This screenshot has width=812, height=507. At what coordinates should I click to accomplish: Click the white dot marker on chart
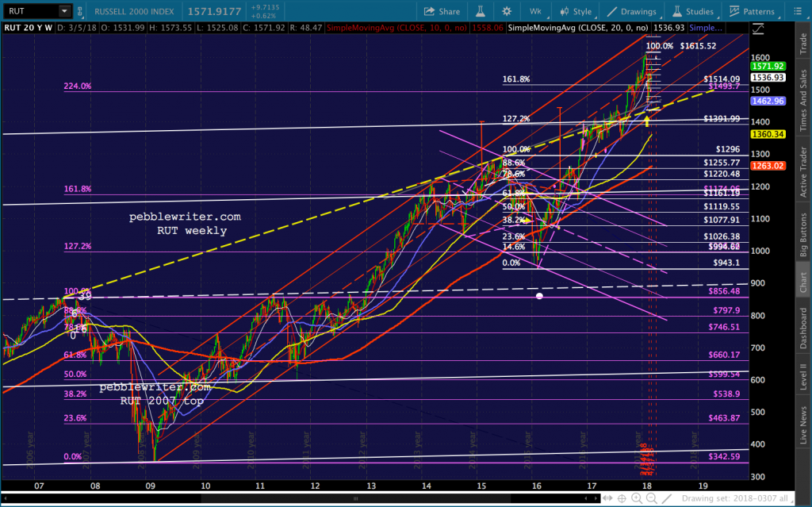tap(539, 296)
